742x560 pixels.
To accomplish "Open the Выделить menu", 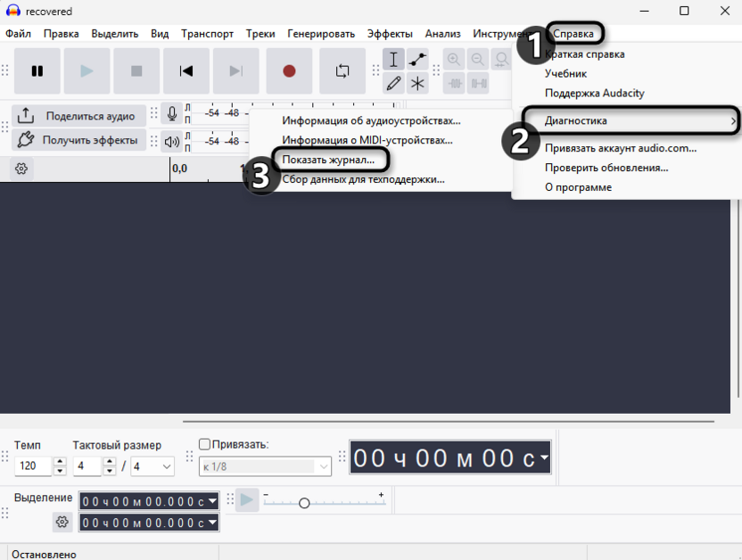I will click(x=114, y=34).
